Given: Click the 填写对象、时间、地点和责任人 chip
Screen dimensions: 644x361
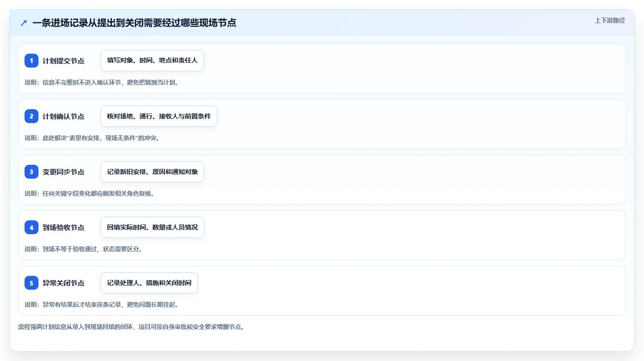Looking at the screenshot, I should (152, 61).
